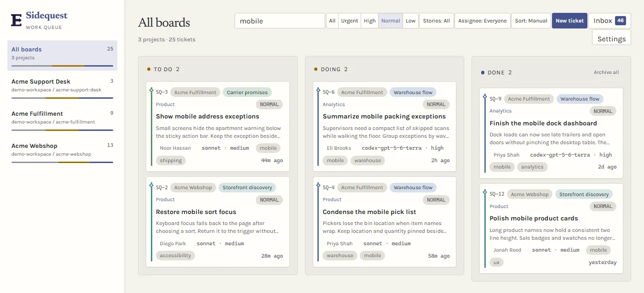
Task: Open ticket Summarize mobile packing exceptions
Action: pyautogui.click(x=384, y=117)
